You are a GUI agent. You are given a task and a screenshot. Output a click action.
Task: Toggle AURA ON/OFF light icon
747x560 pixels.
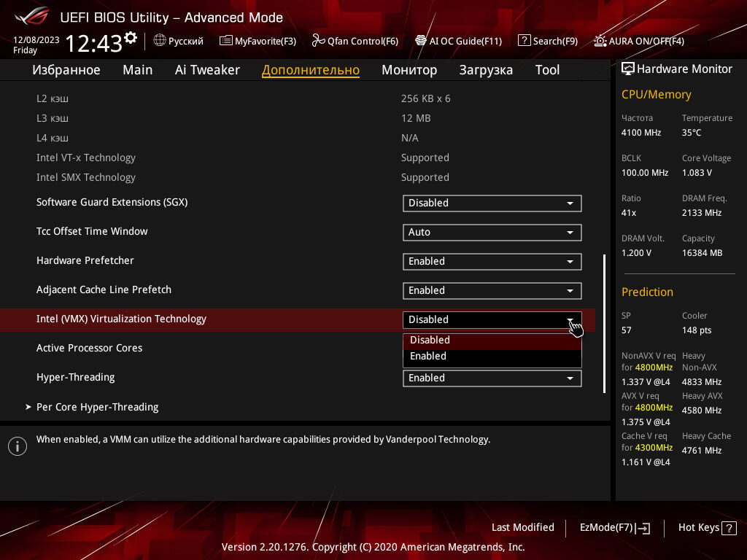pyautogui.click(x=600, y=41)
